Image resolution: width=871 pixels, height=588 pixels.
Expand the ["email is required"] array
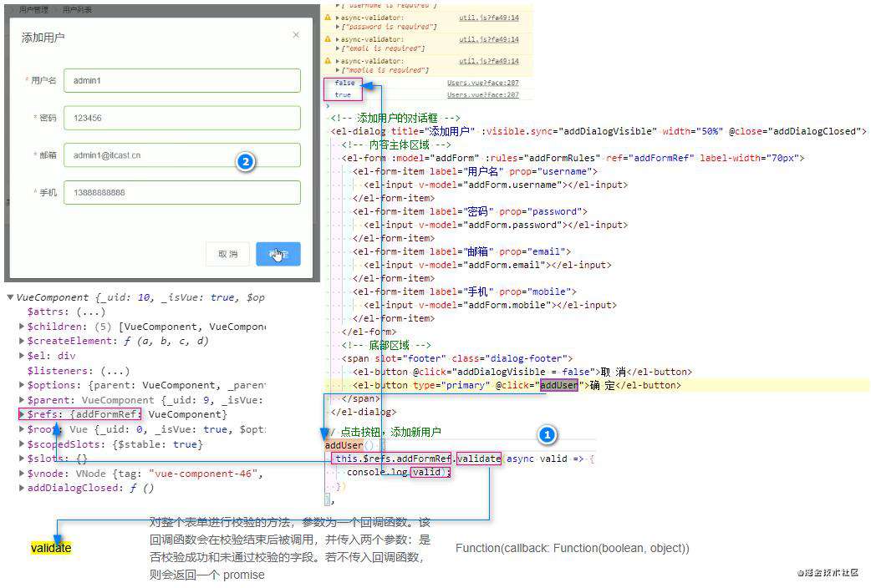(338, 48)
